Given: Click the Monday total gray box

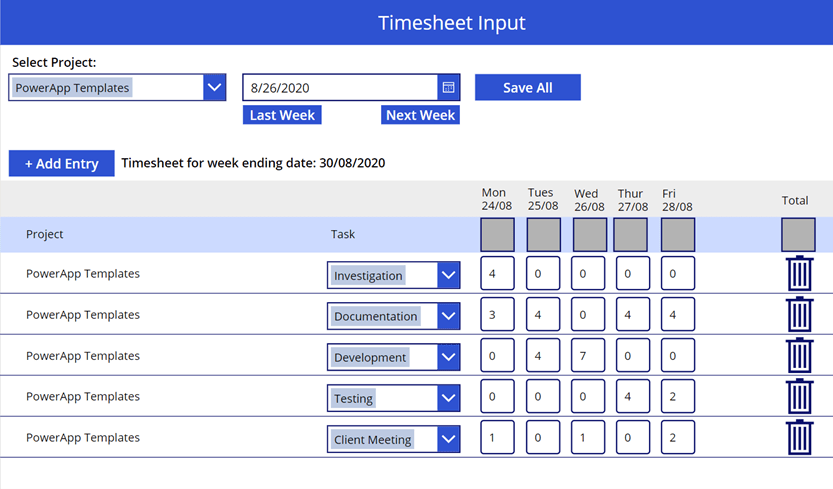Looking at the screenshot, I should tap(497, 234).
